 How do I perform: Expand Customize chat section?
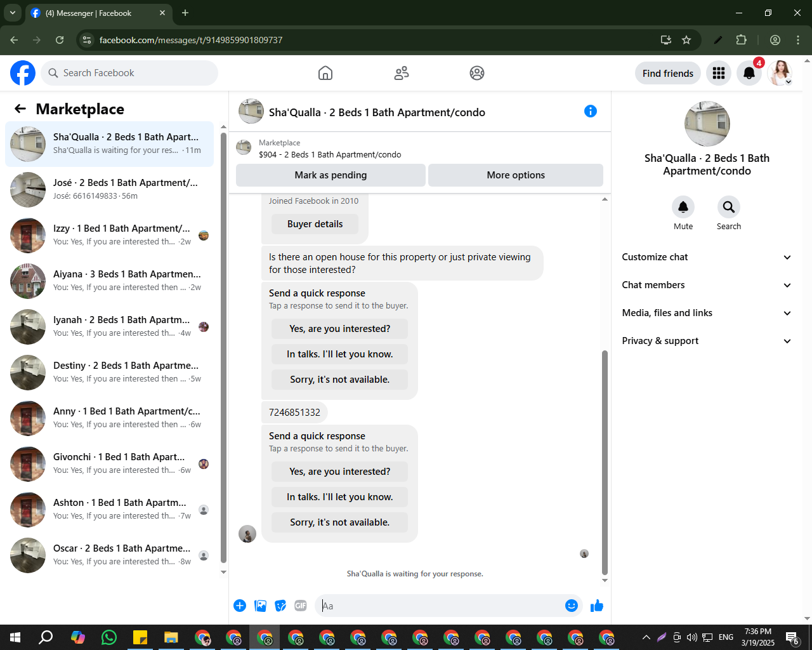click(707, 257)
